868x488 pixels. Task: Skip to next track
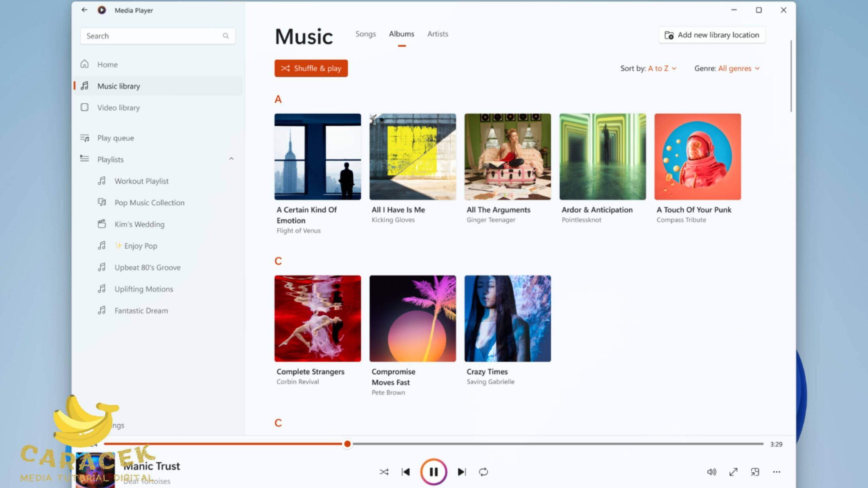[x=461, y=472]
